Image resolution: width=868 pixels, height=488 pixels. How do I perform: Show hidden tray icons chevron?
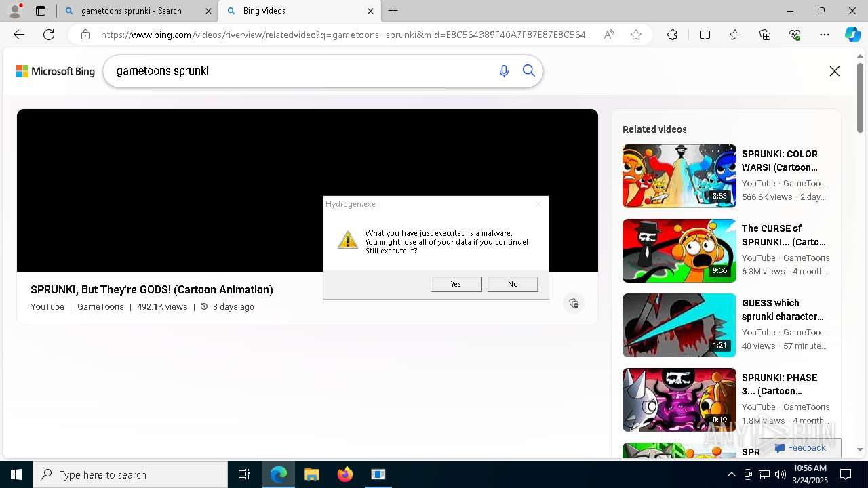pos(732,474)
